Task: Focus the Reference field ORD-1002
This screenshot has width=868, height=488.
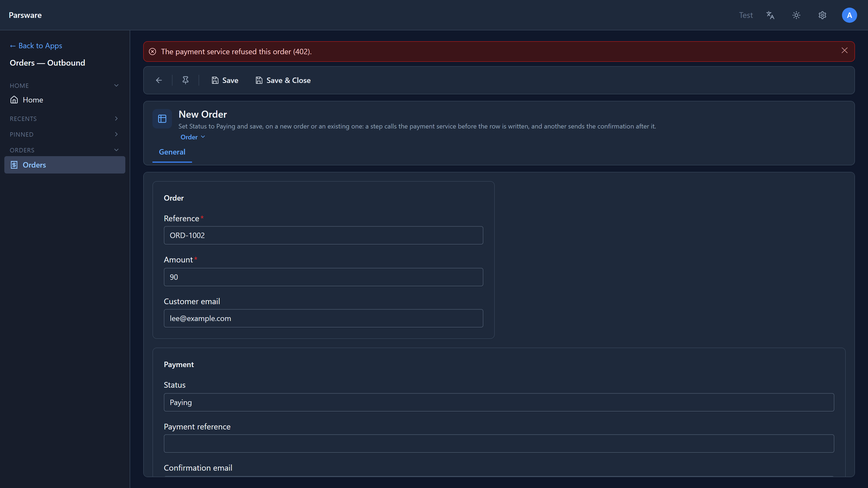Action: pos(323,235)
